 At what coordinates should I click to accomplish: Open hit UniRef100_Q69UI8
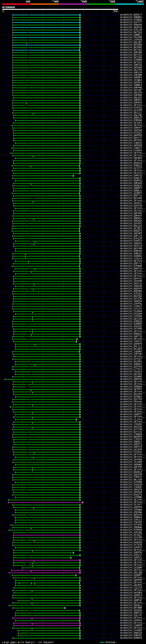tap(131, 27)
